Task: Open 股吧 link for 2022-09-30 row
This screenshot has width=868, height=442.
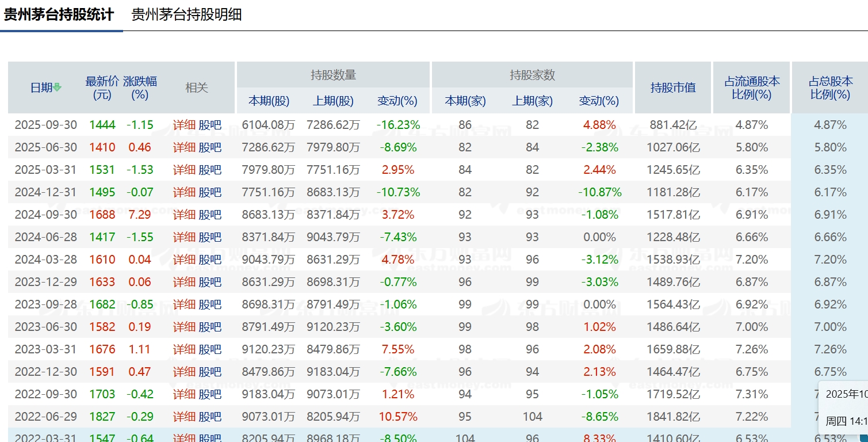Action: [210, 394]
